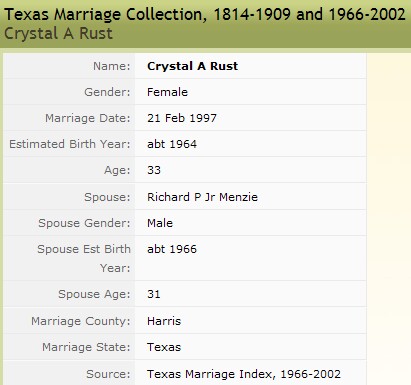411x385 pixels.
Task: Open spouse Richard P Jr Menzie
Action: pyautogui.click(x=202, y=197)
